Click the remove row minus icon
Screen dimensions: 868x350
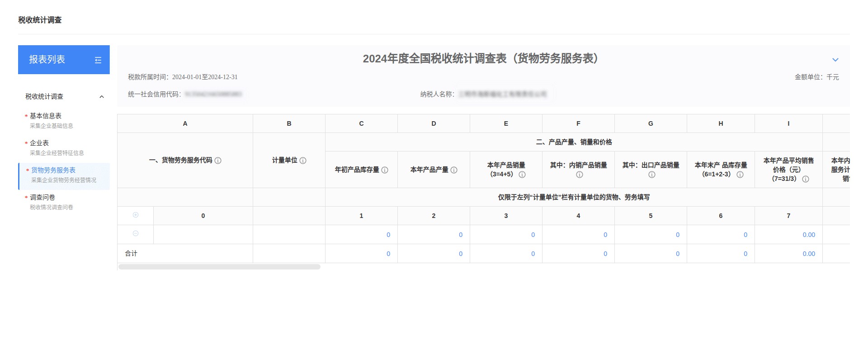pos(136,234)
